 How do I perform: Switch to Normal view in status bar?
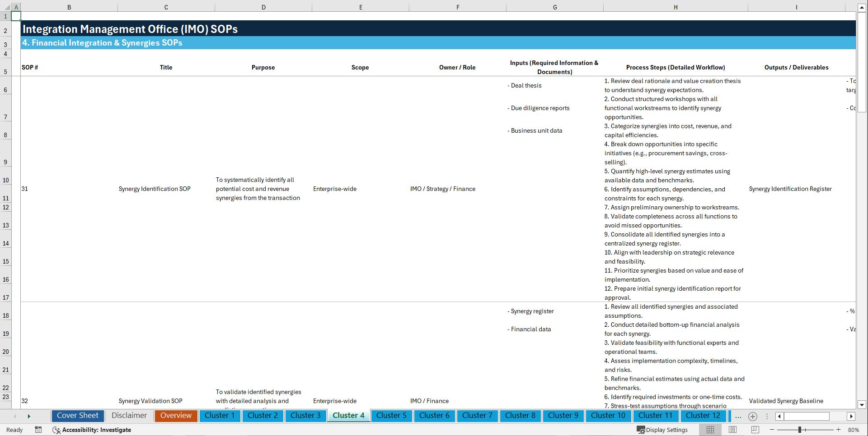pos(709,430)
